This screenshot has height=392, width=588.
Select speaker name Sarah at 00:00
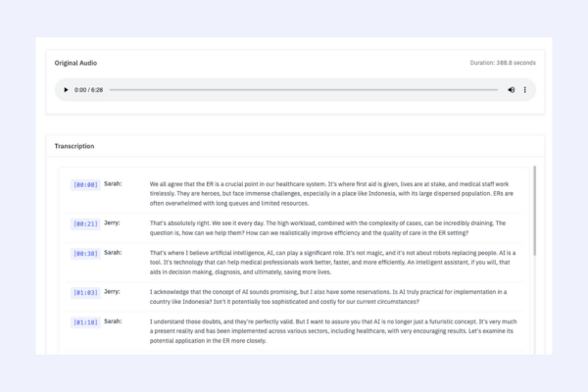(114, 183)
